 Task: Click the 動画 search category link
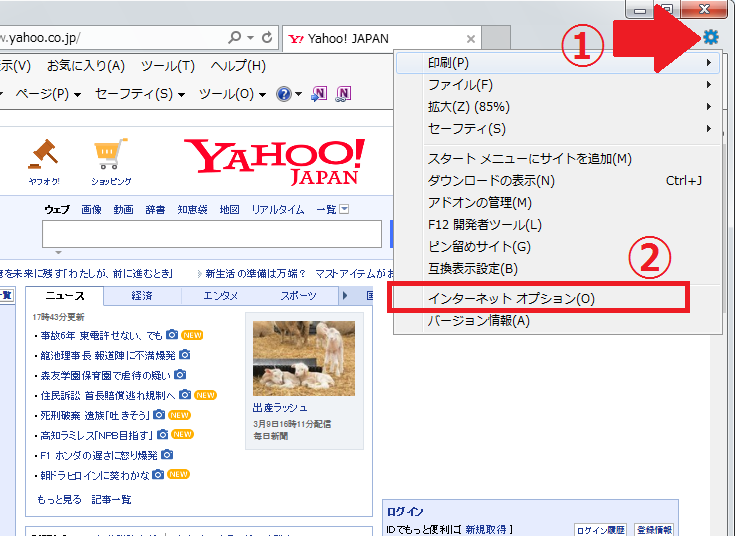coord(123,210)
